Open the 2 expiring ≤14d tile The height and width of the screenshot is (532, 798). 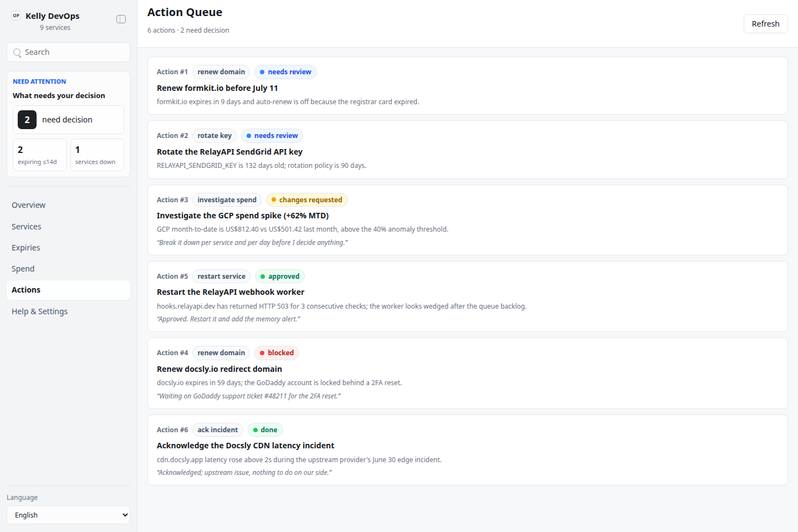pyautogui.click(x=40, y=155)
